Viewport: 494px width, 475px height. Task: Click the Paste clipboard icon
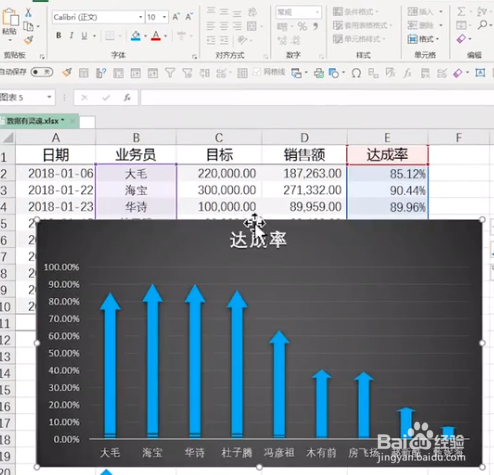coord(10,17)
